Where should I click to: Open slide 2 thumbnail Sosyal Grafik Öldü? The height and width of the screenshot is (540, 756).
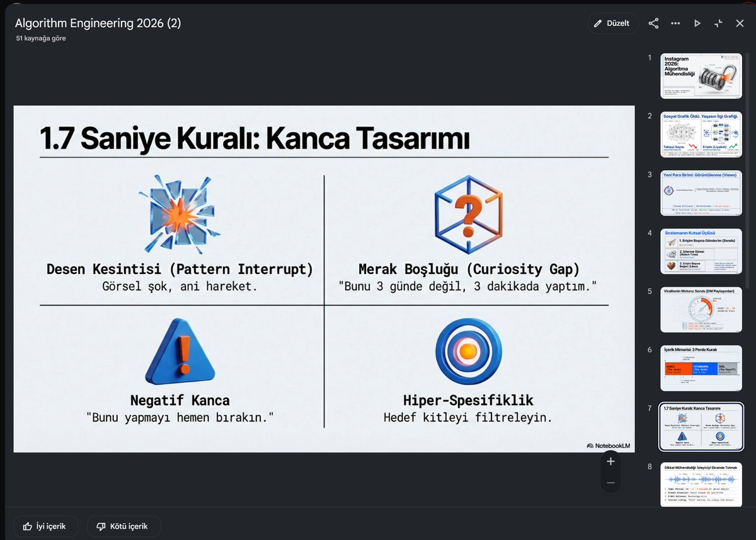click(x=701, y=134)
